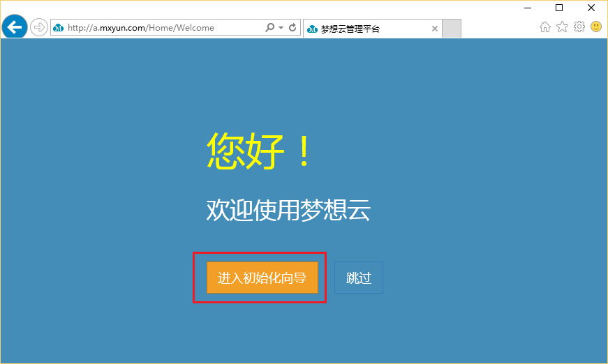The height and width of the screenshot is (364, 608).
Task: Click the browser forward arrow button
Action: 39,27
